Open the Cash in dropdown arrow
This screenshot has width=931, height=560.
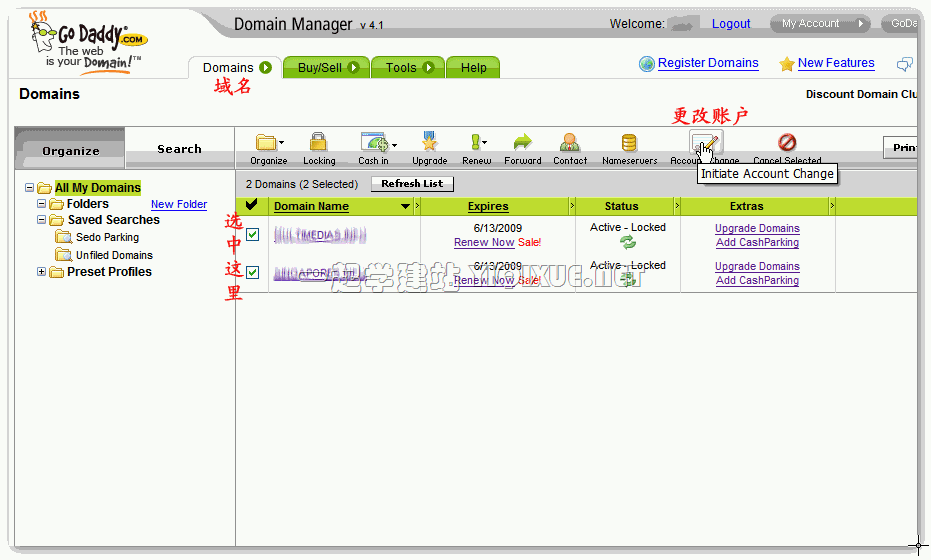[394, 144]
